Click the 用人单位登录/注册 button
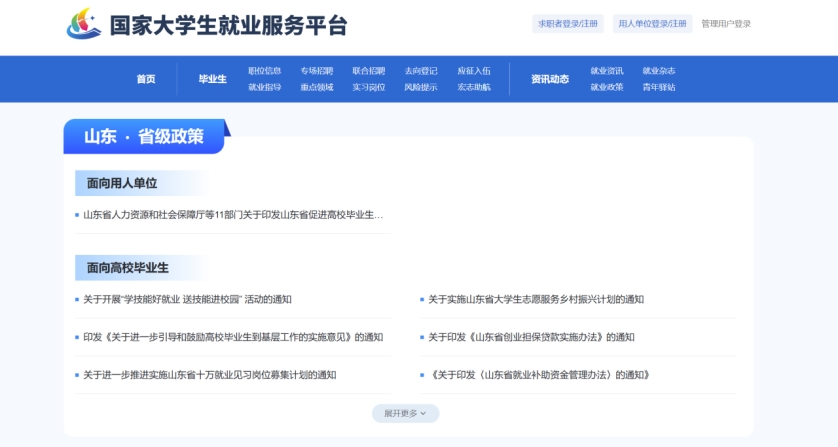The height and width of the screenshot is (447, 838). coord(652,24)
